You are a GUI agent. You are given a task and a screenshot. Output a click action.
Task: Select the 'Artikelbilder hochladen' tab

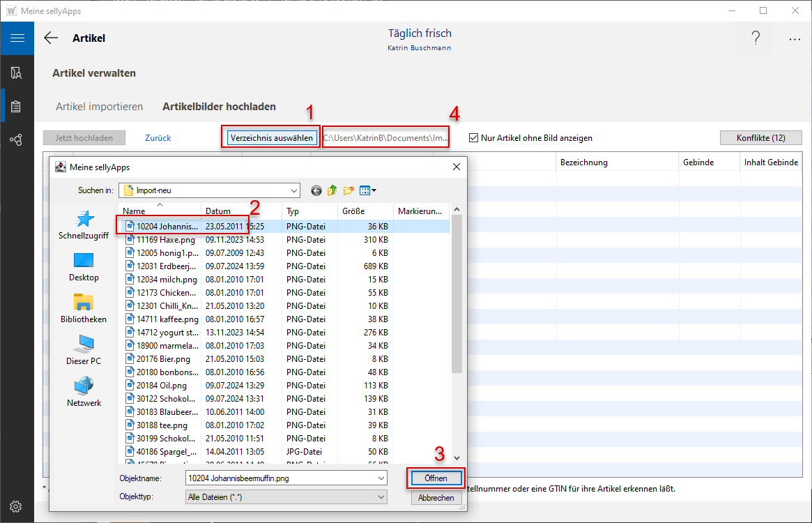tap(219, 107)
